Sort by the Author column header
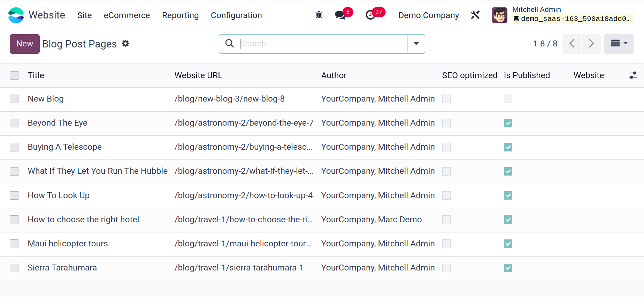This screenshot has width=644, height=297. click(x=334, y=75)
